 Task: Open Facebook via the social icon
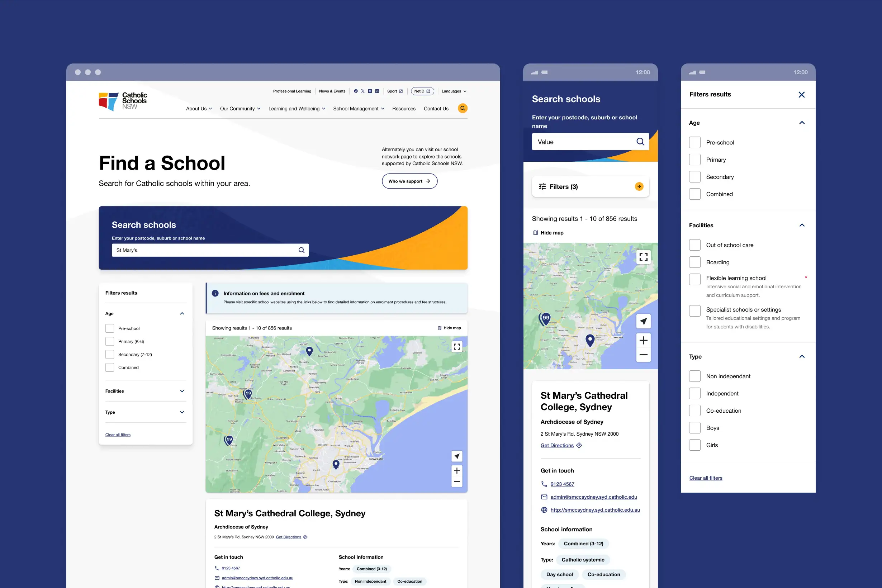tap(356, 91)
